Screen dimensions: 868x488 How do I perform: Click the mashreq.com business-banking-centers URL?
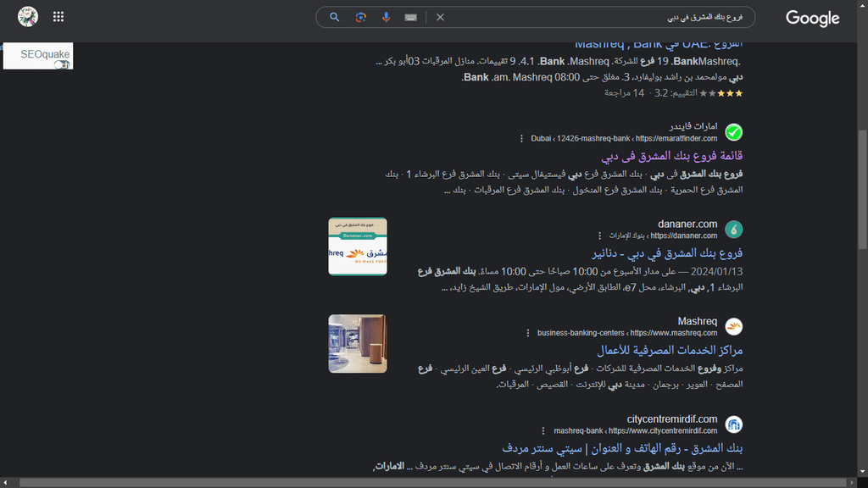coord(627,333)
